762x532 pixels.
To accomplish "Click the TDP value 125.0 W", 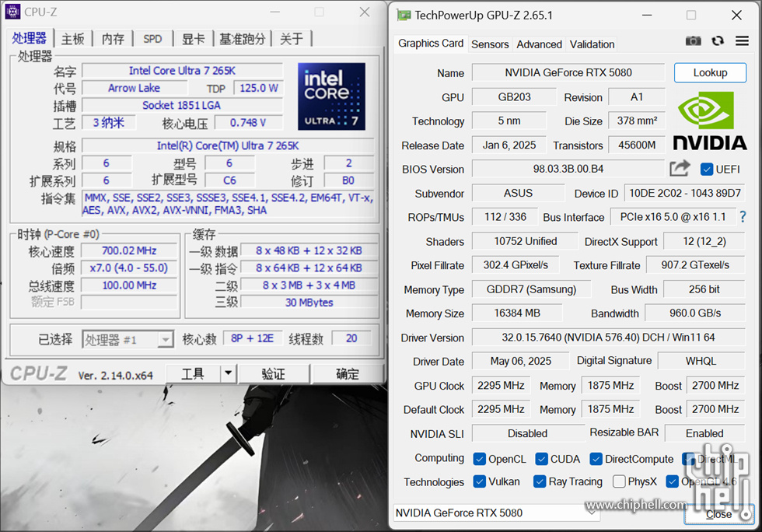I will pos(258,88).
